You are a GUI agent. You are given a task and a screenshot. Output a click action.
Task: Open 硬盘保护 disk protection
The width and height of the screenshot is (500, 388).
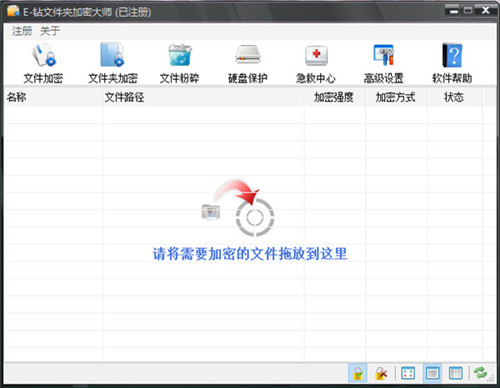point(248,64)
